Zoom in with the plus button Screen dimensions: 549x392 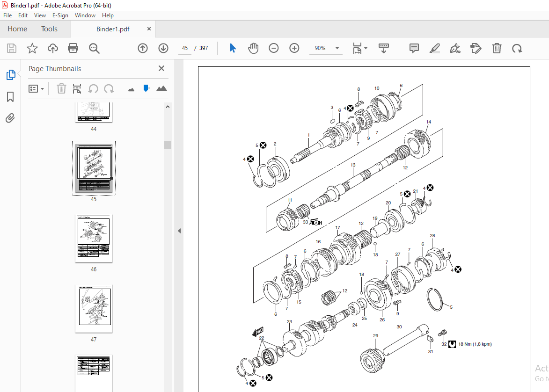pyautogui.click(x=294, y=48)
